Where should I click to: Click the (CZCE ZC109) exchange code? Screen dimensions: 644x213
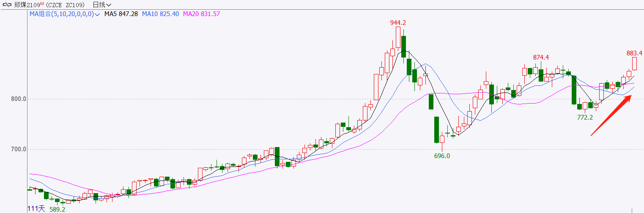65,5
